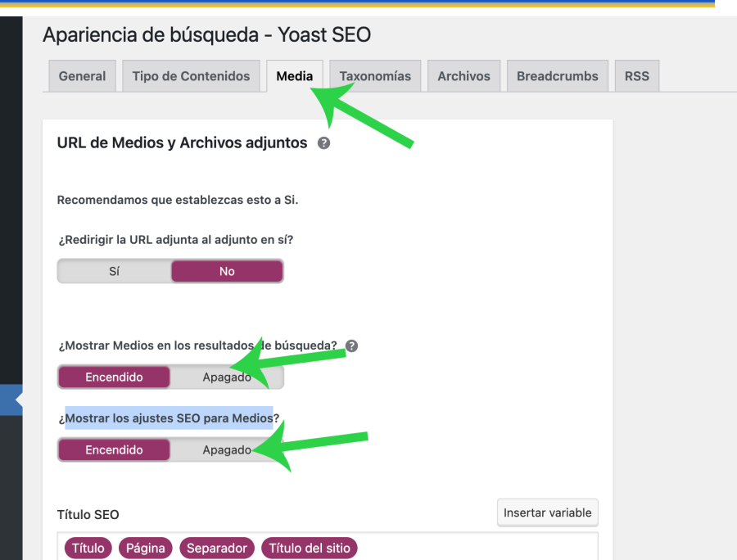Switch to the General tab
Image resolution: width=737 pixels, height=560 pixels.
[x=82, y=76]
